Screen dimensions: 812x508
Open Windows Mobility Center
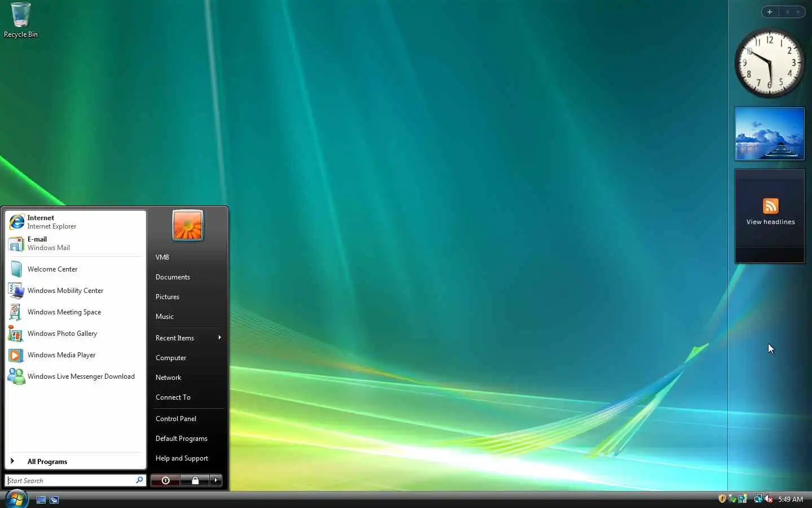point(76,291)
